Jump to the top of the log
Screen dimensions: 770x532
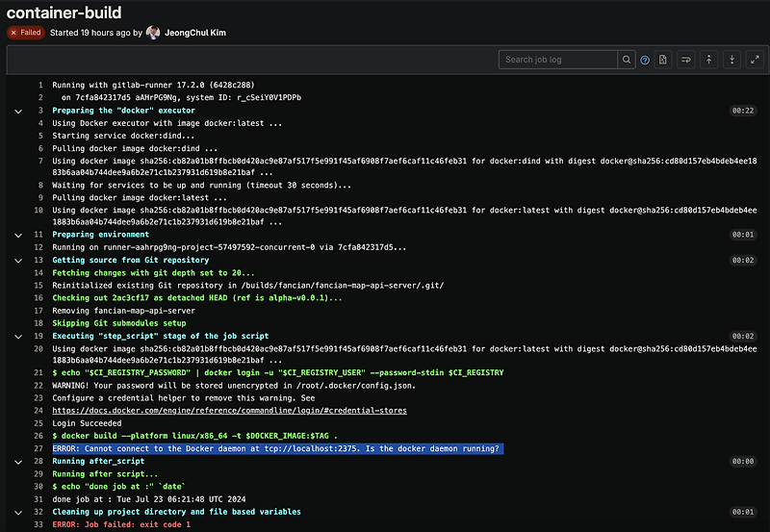[708, 60]
